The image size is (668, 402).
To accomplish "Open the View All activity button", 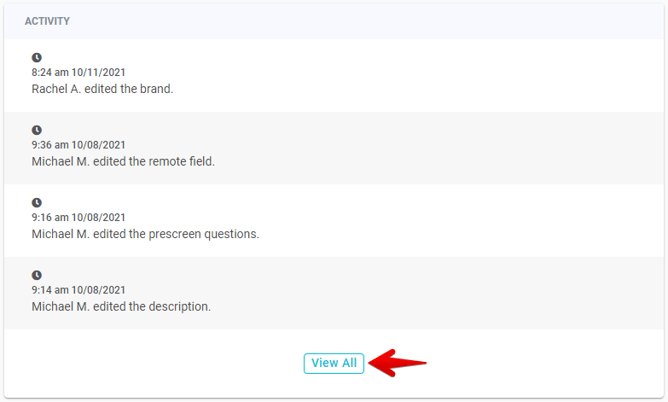I will (x=334, y=363).
